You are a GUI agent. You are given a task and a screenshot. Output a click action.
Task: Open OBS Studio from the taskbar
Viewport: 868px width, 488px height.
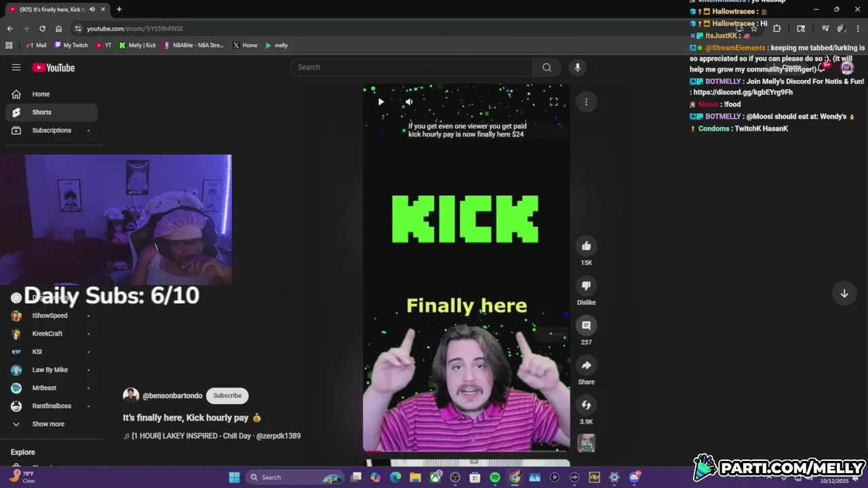(455, 477)
